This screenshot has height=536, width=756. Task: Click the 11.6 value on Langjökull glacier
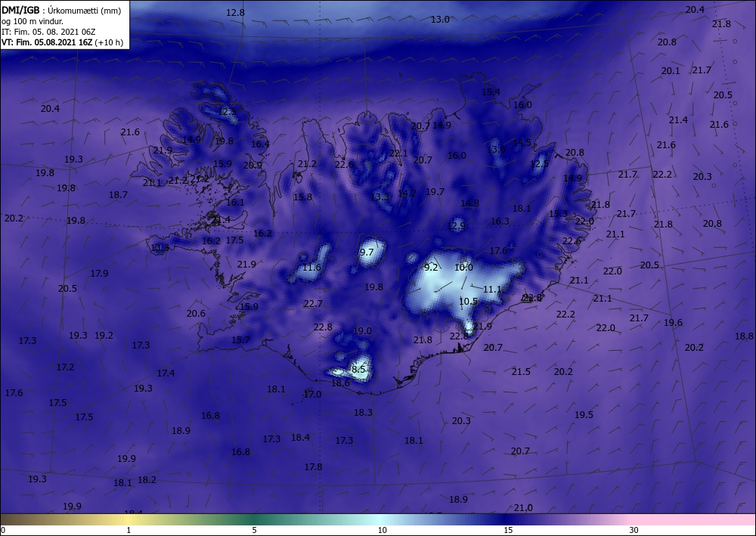coord(311,267)
